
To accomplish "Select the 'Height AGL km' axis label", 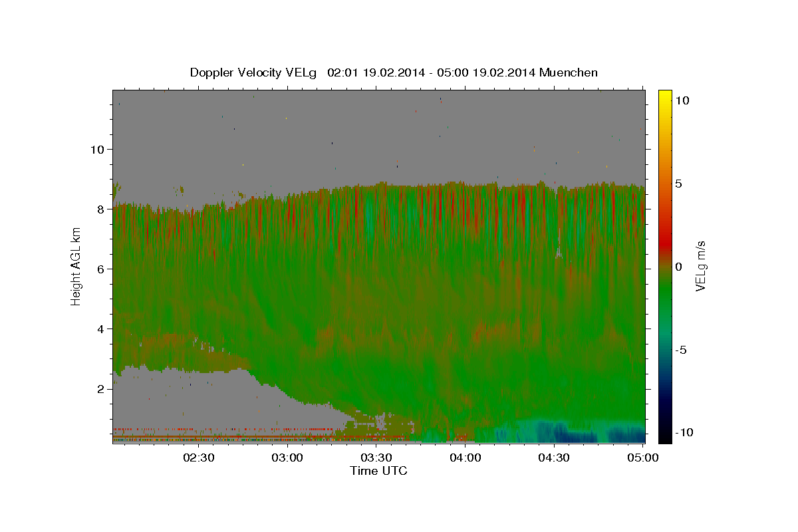I will (x=76, y=266).
